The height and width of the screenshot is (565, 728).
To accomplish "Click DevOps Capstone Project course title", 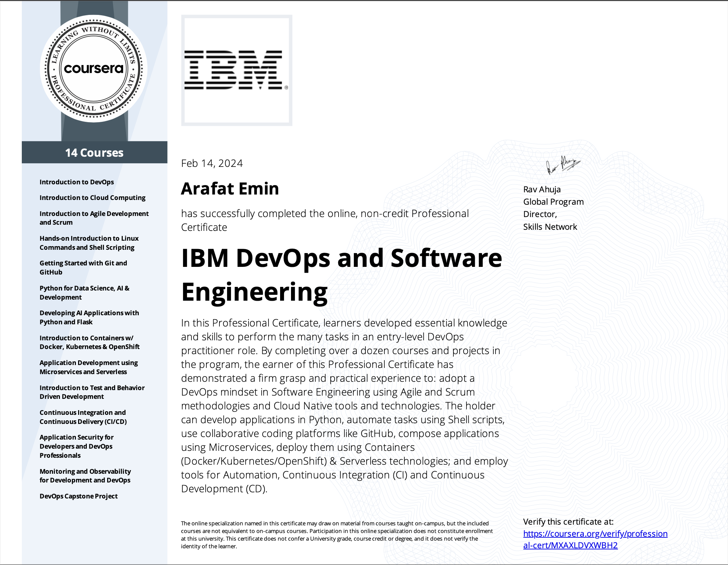I will tap(78, 496).
